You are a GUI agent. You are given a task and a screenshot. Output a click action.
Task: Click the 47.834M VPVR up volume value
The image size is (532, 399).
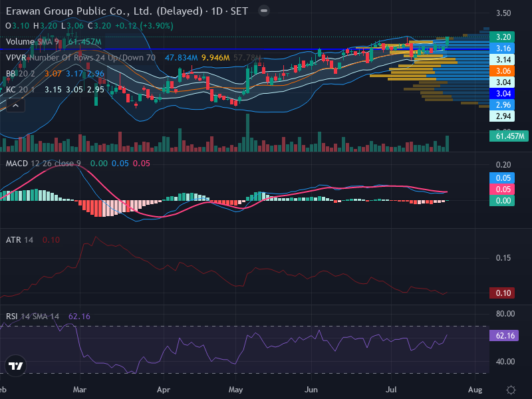[x=181, y=58]
